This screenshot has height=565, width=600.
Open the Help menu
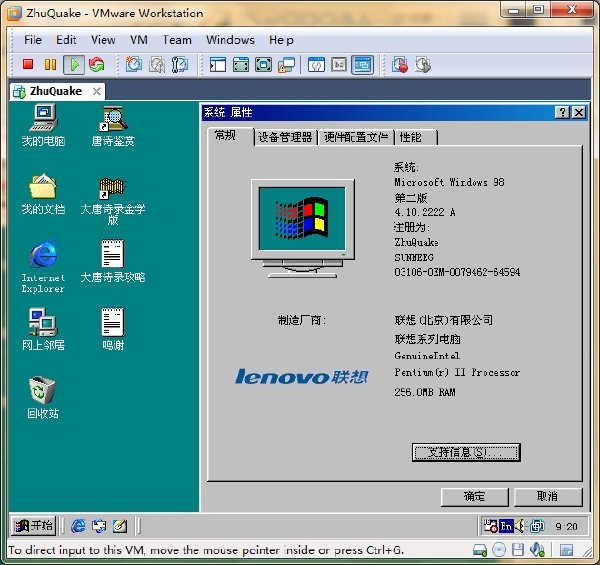[281, 40]
